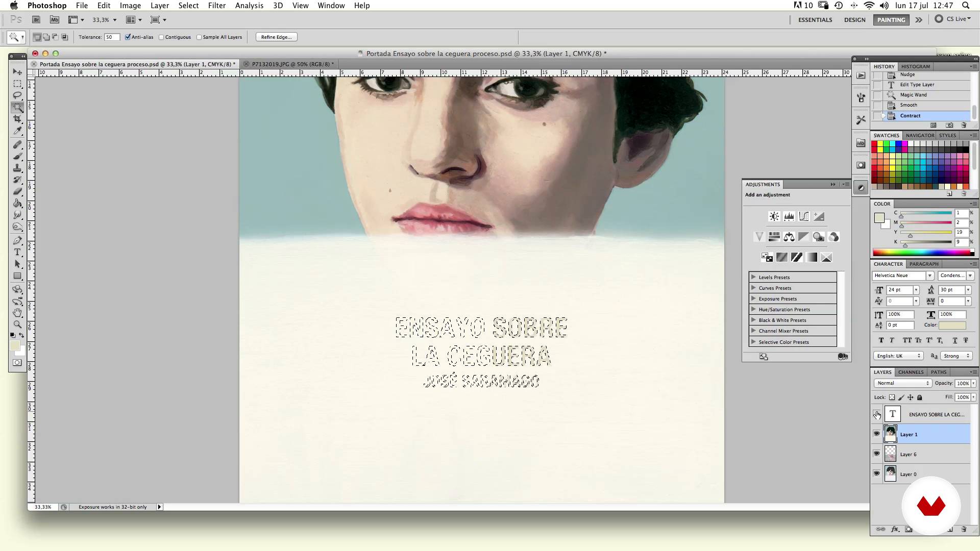Select the Rectangular Marquee tool
The image size is (980, 551).
pyautogui.click(x=17, y=84)
